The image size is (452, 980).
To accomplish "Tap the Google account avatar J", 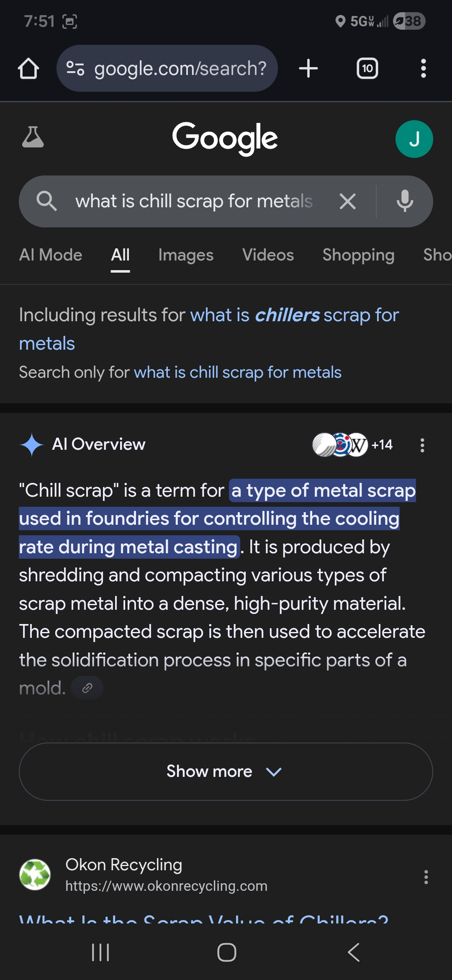I will tap(414, 139).
